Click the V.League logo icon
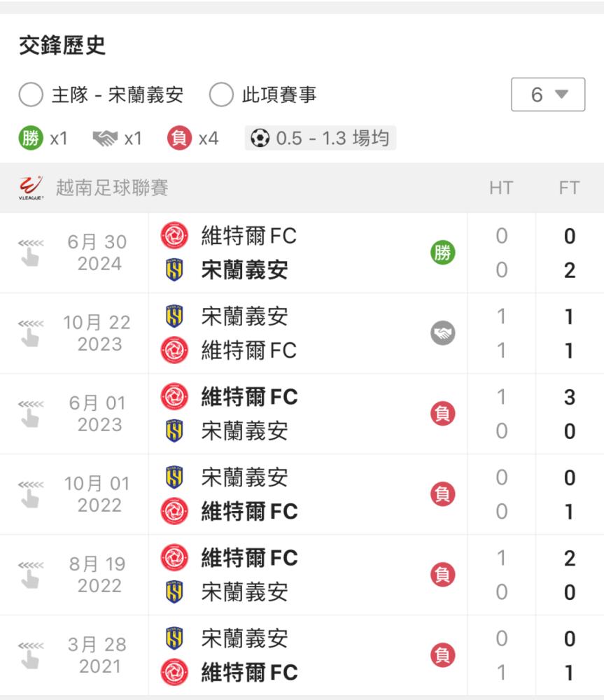 coord(31,188)
